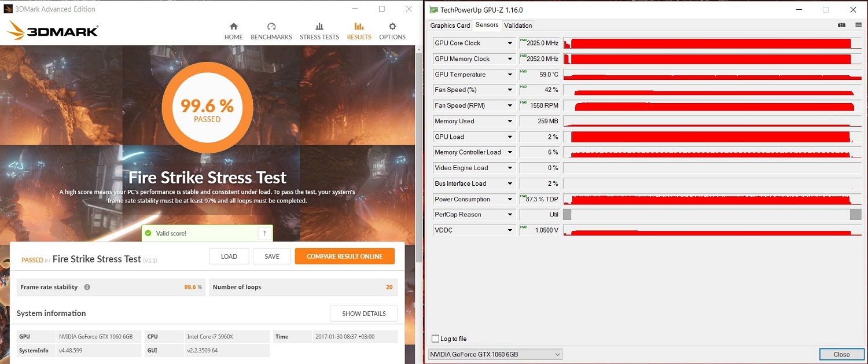The image size is (868, 364).
Task: Open GPU Memory Clock sensor dropdown
Action: pos(510,59)
